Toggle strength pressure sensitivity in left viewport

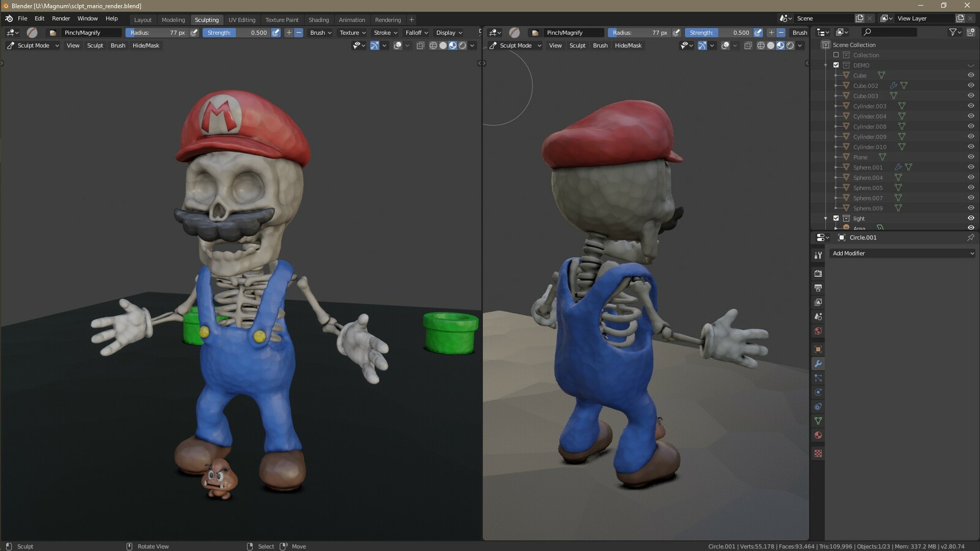[276, 32]
